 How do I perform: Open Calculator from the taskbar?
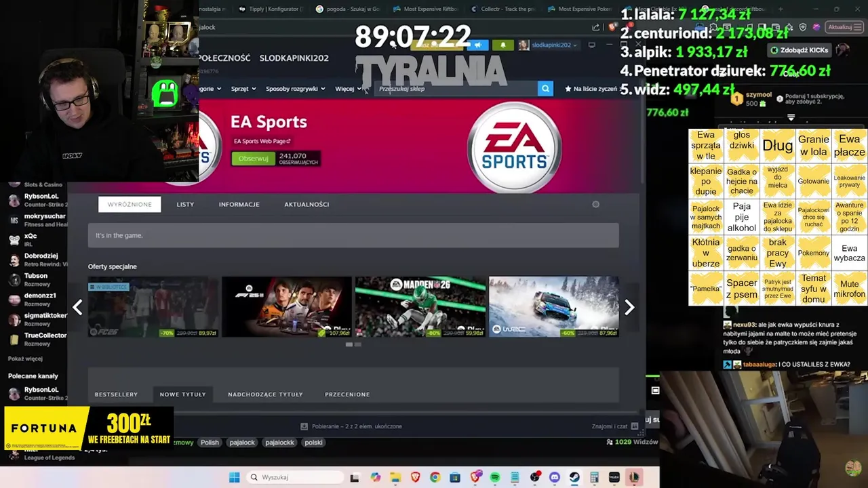click(x=594, y=477)
